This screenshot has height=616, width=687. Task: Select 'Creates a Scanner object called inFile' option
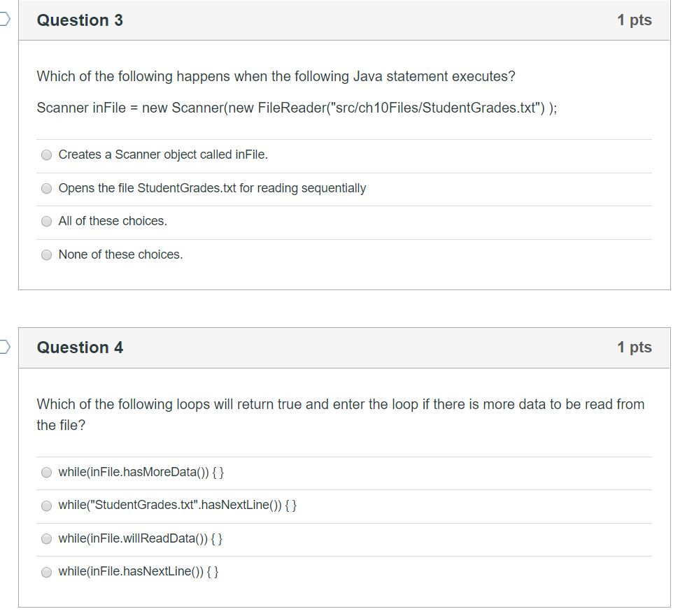click(x=46, y=155)
